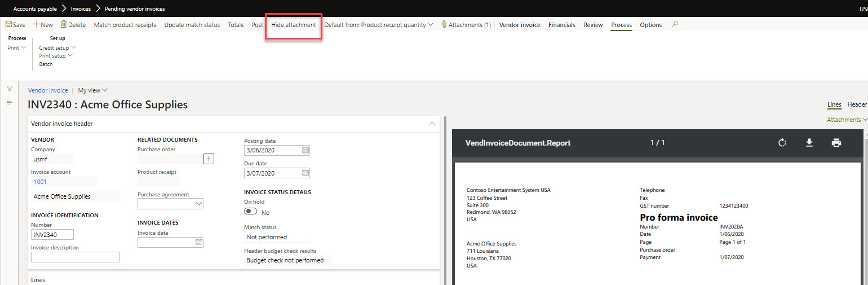Open the Purchase agreement combo box
The height and width of the screenshot is (285, 868).
click(170, 204)
